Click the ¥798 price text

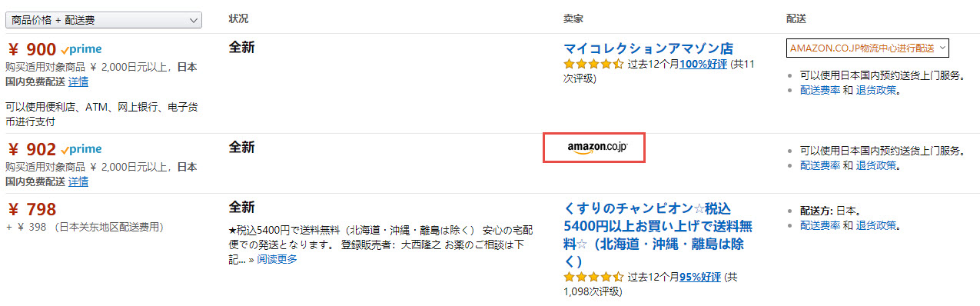click(32, 210)
